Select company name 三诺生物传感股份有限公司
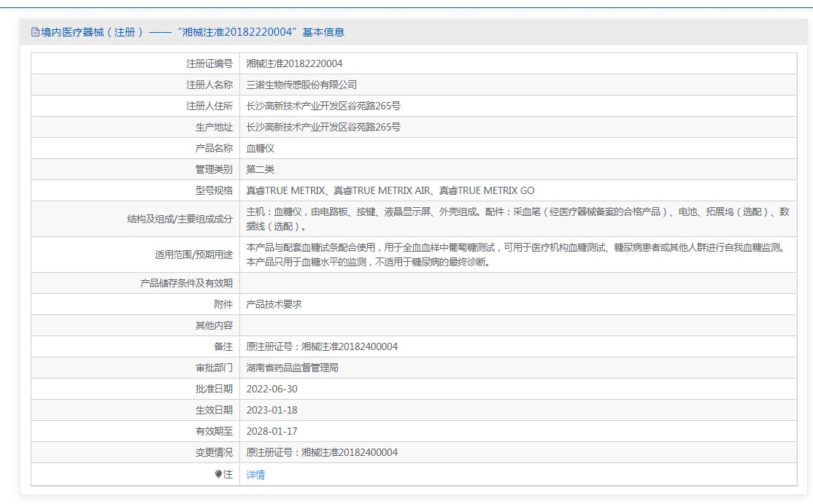The image size is (813, 504). click(301, 85)
